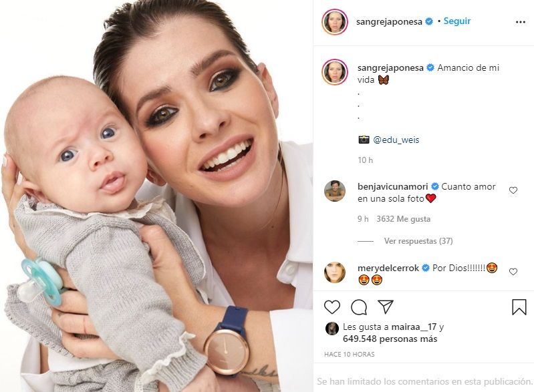Like the post with the heart icon
534x392 pixels.
coord(332,307)
